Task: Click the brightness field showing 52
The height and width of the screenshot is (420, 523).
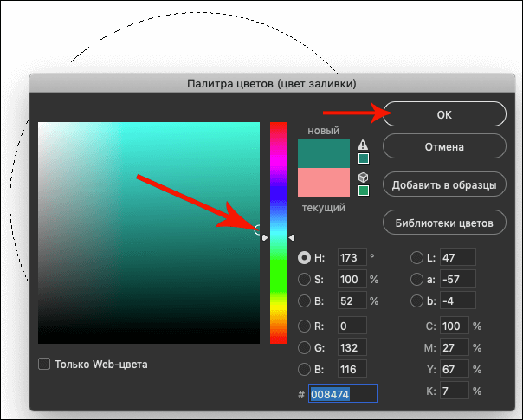Action: click(352, 300)
